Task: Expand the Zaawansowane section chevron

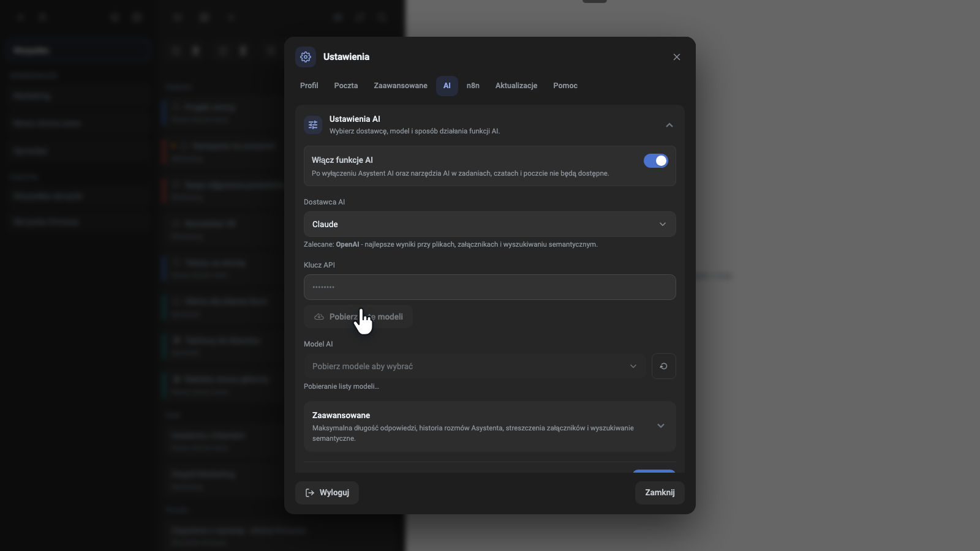Action: 661,426
